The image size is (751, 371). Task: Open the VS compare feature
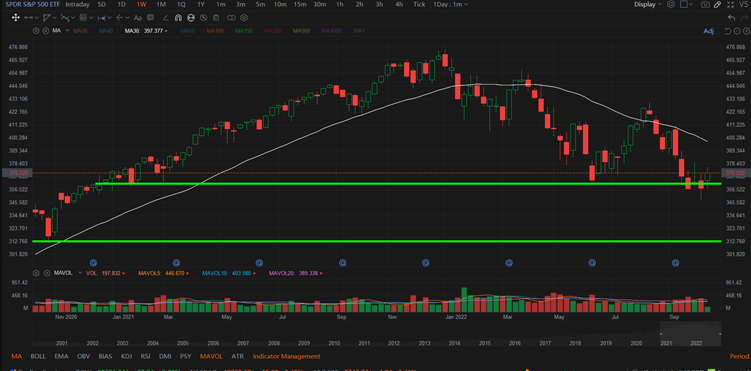coord(743,4)
